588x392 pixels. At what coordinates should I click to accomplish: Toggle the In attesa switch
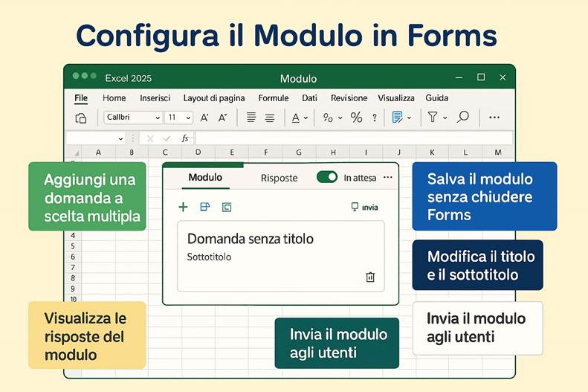click(327, 177)
